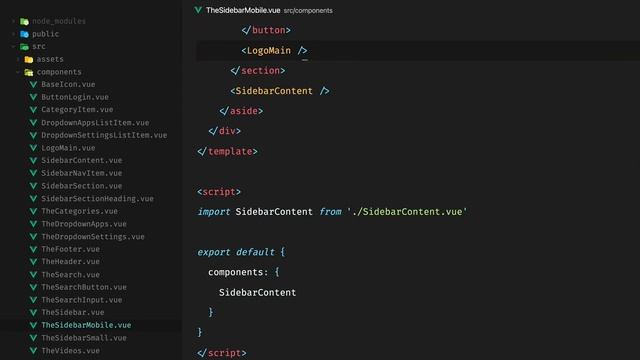The height and width of the screenshot is (360, 640).
Task: Select SidebarSection.vue file
Action: click(82, 186)
